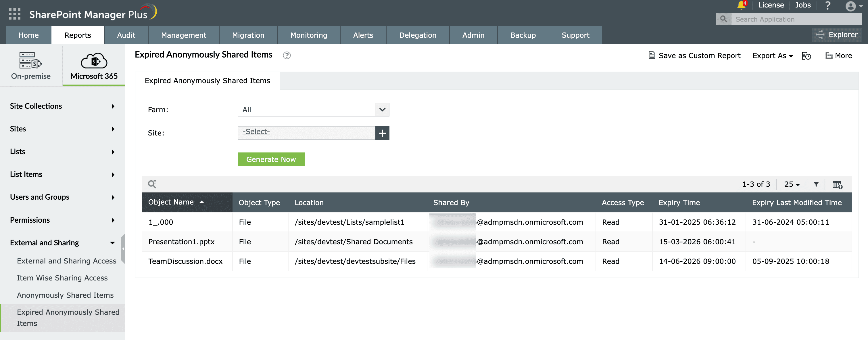The image size is (868, 340).
Task: Expand the Permissions section
Action: (x=63, y=220)
